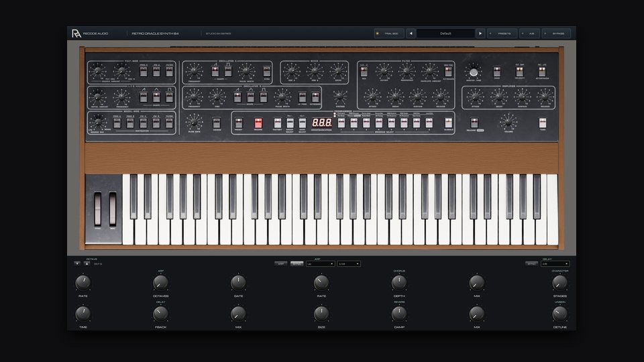Image resolution: width=644 pixels, height=362 pixels.
Task: Adjust the Master Tune knob
Action: [x=473, y=72]
